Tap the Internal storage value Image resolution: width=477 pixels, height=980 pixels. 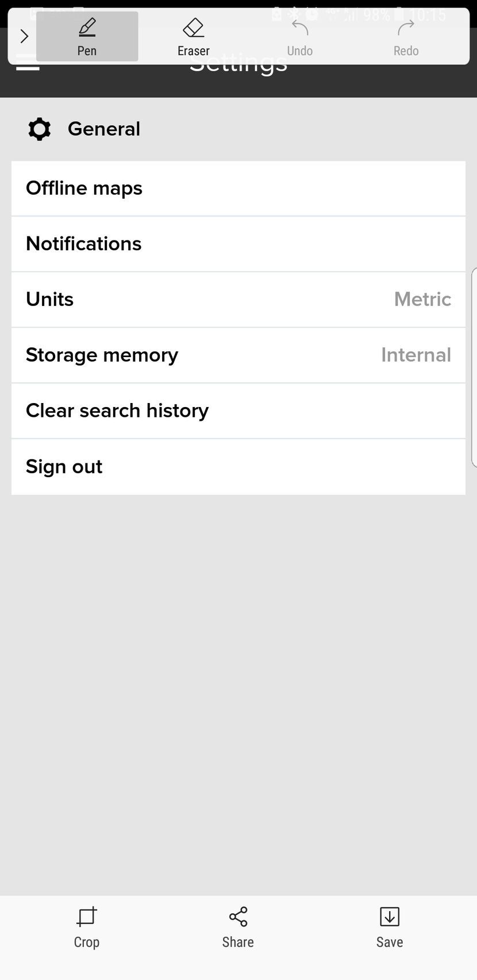pos(416,355)
